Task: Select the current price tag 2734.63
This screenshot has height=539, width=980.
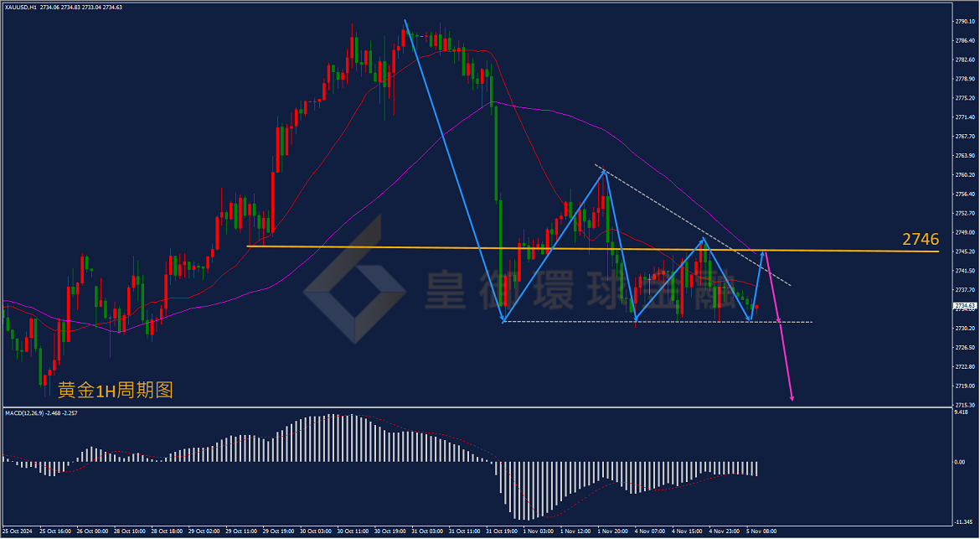Action: coord(962,306)
